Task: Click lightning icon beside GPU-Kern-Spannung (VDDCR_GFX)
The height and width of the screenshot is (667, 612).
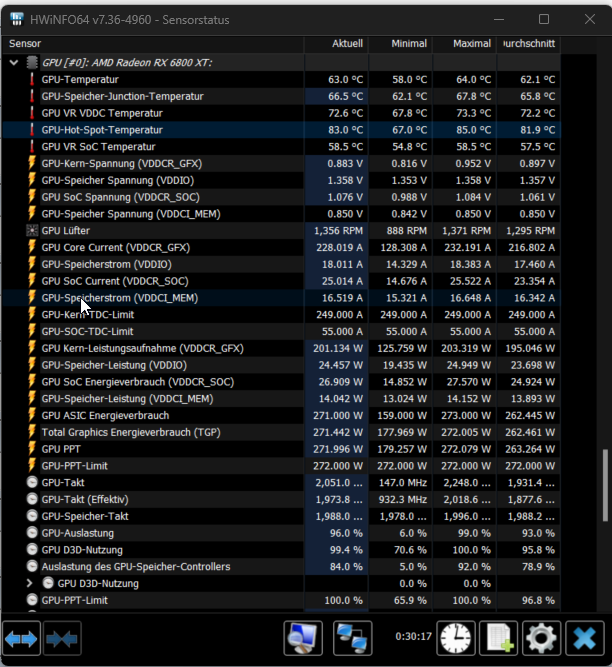Action: [x=32, y=163]
